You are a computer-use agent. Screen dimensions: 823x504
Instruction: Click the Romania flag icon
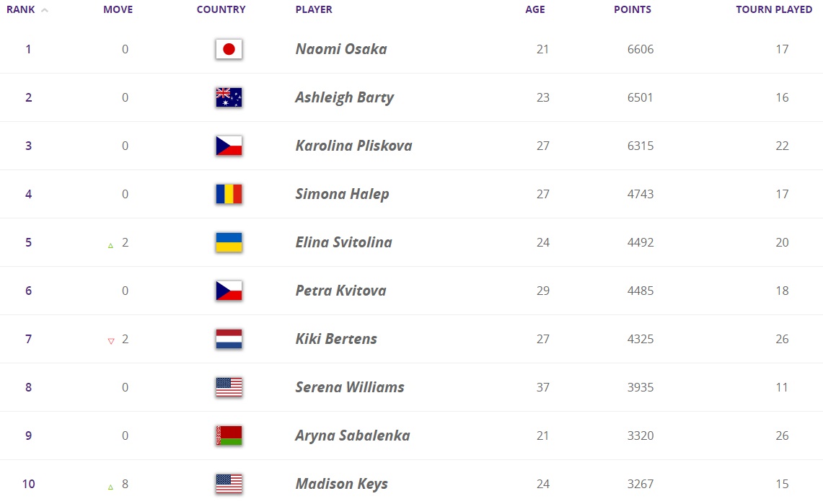[229, 194]
